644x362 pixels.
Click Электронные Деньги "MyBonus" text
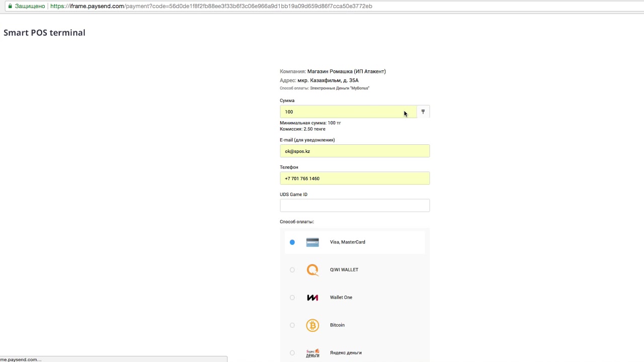click(x=340, y=88)
